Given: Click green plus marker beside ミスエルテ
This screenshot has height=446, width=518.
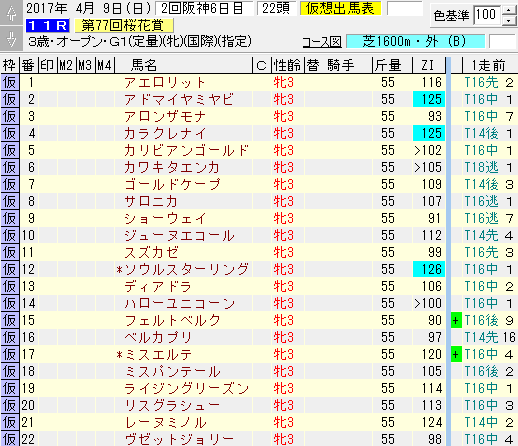Looking at the screenshot, I should tap(456, 354).
